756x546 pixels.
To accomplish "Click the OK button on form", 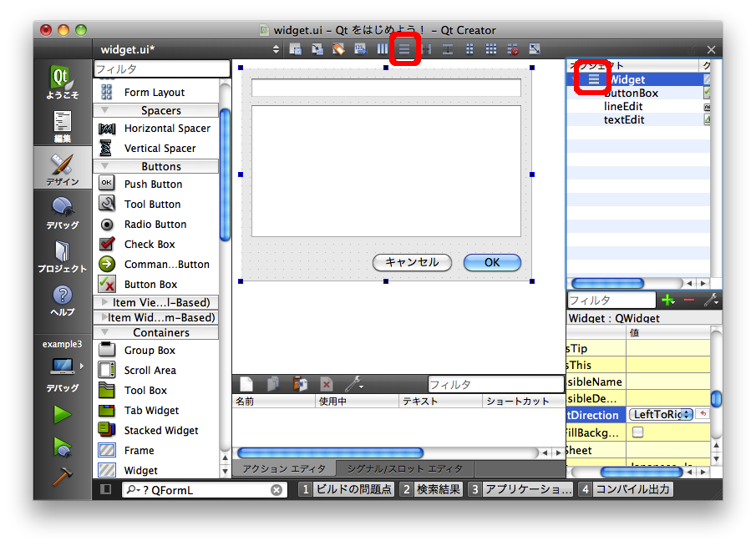I will coord(492,262).
